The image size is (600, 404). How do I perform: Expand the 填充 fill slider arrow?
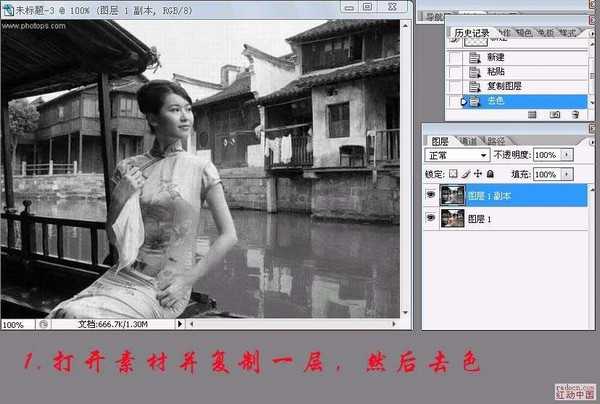point(567,174)
